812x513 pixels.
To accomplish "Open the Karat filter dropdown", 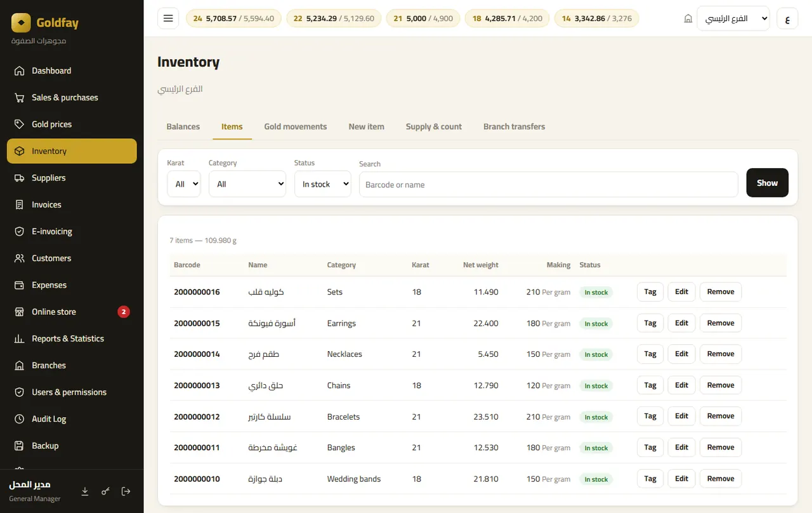I will pyautogui.click(x=184, y=184).
